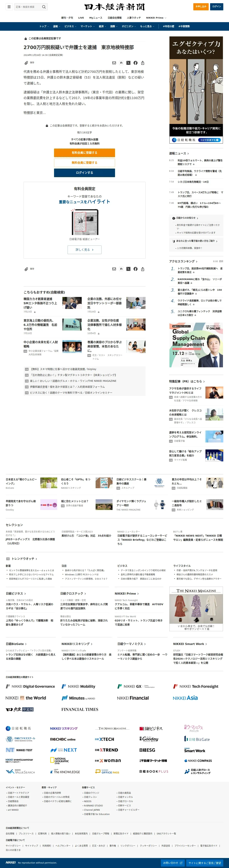229x868 pixels.
Task: Expand the マーケット navigation dropdown
Action: tap(87, 26)
